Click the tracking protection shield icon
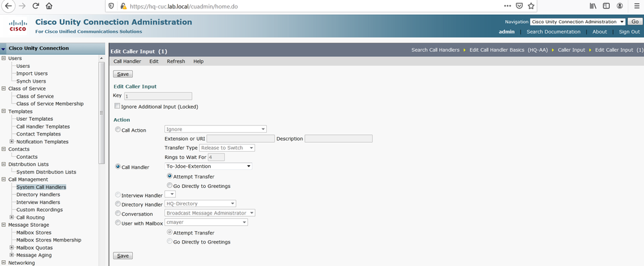This screenshot has width=644, height=266. click(112, 6)
